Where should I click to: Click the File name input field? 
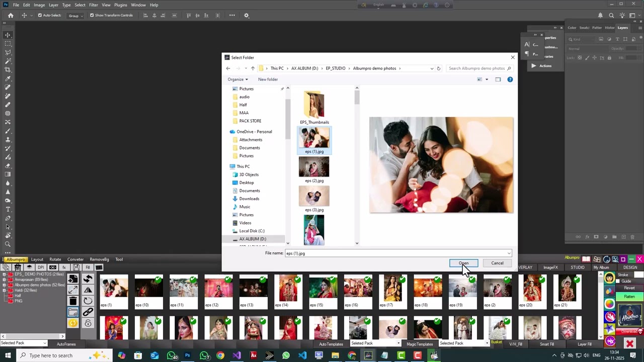[395, 253]
